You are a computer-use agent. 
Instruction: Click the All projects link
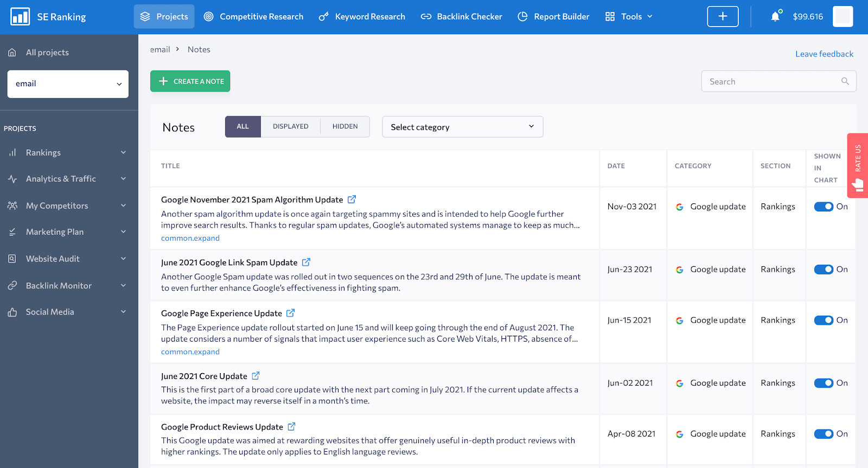click(47, 53)
